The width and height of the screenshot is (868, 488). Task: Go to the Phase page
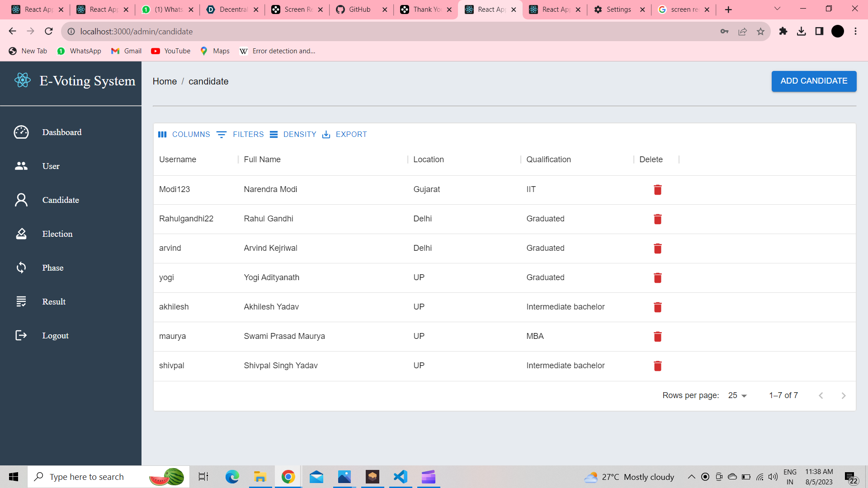point(52,268)
